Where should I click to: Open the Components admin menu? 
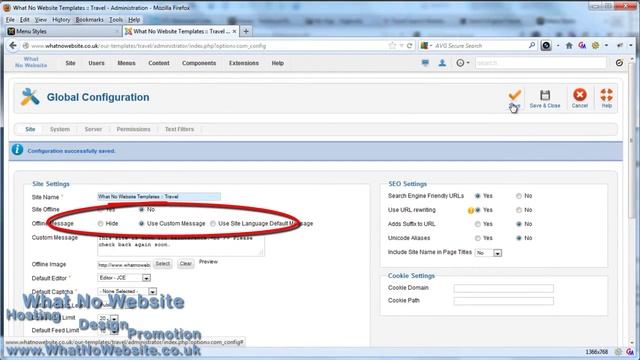click(x=199, y=63)
